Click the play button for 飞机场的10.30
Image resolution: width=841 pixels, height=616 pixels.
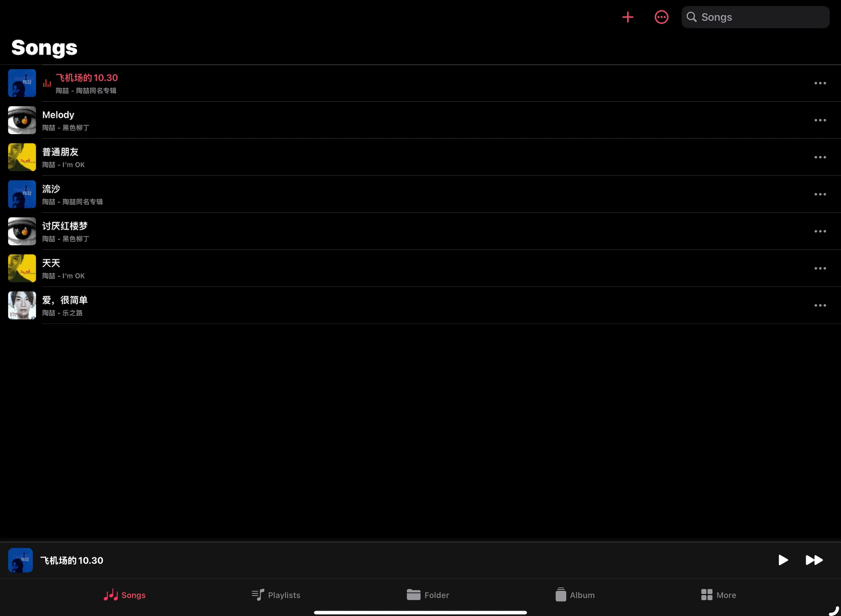click(x=782, y=560)
